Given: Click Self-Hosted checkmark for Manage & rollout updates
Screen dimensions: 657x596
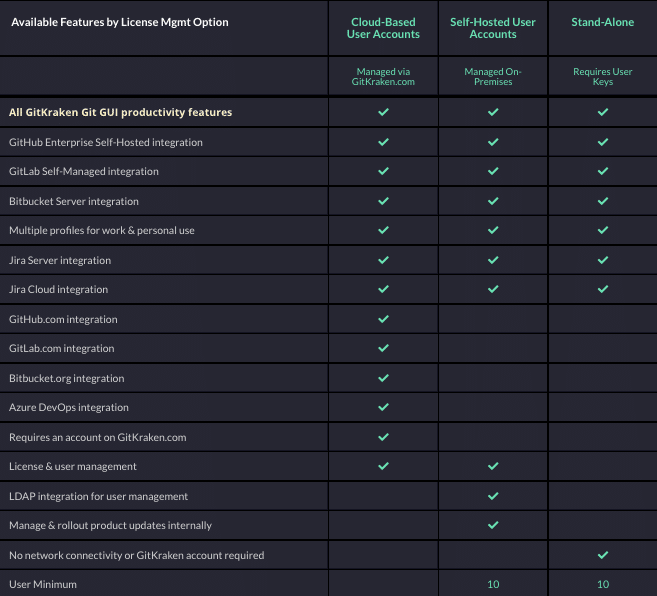Looking at the screenshot, I should tap(493, 525).
